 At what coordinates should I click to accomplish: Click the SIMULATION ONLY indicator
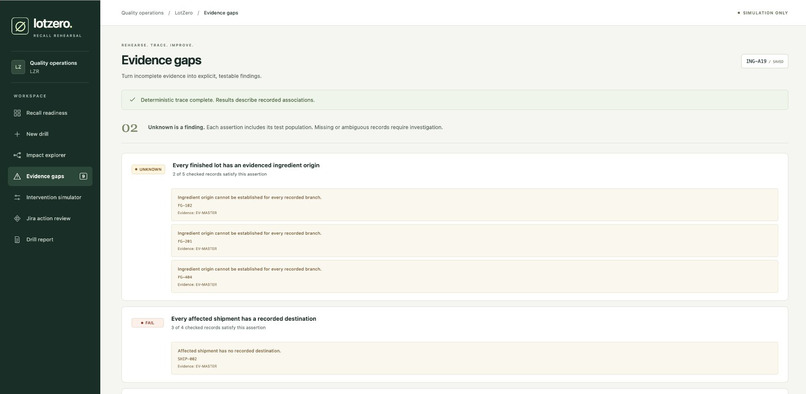[x=762, y=13]
